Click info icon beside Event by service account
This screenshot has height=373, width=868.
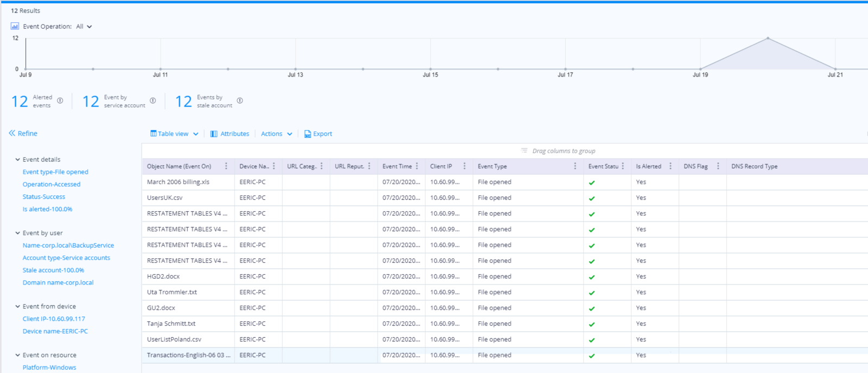[153, 100]
